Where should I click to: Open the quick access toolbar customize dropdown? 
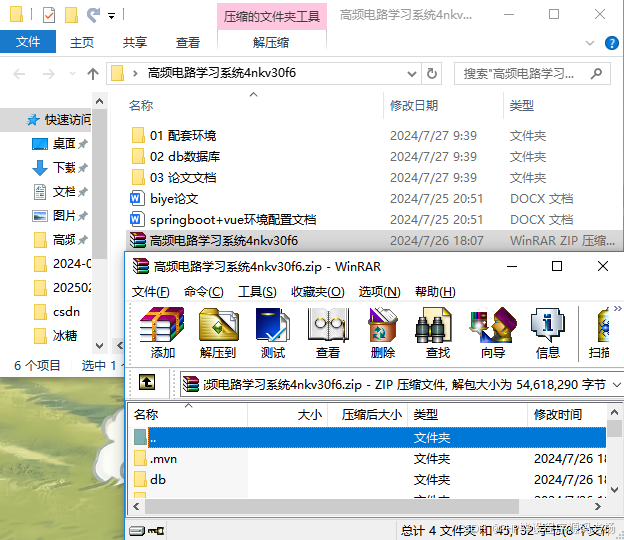pos(111,16)
